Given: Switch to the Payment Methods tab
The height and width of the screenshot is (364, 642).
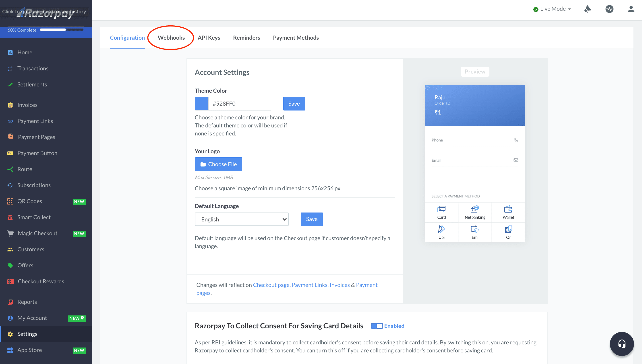Looking at the screenshot, I should click(296, 37).
